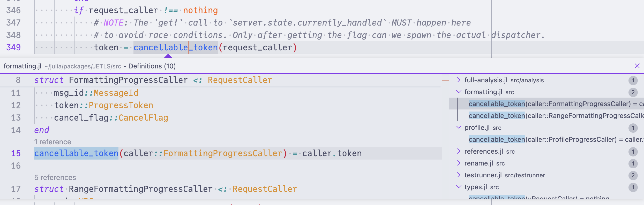Open the '5 references' code lens
This screenshot has width=644, height=205.
(x=55, y=177)
